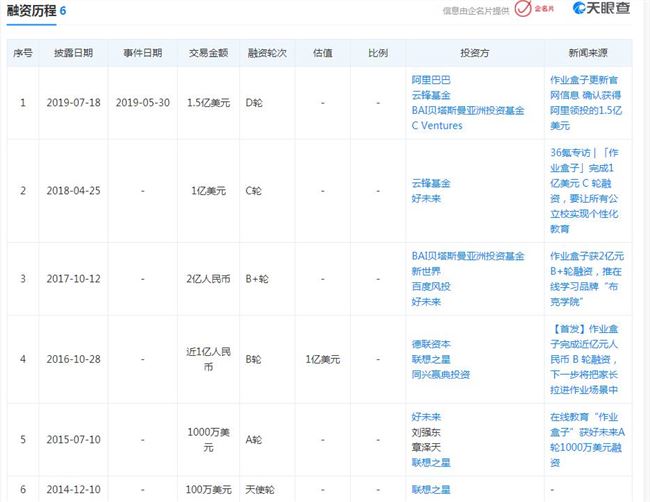Open 好未来 link in B+轮 row
Image resolution: width=650 pixels, height=502 pixels.
(426, 302)
